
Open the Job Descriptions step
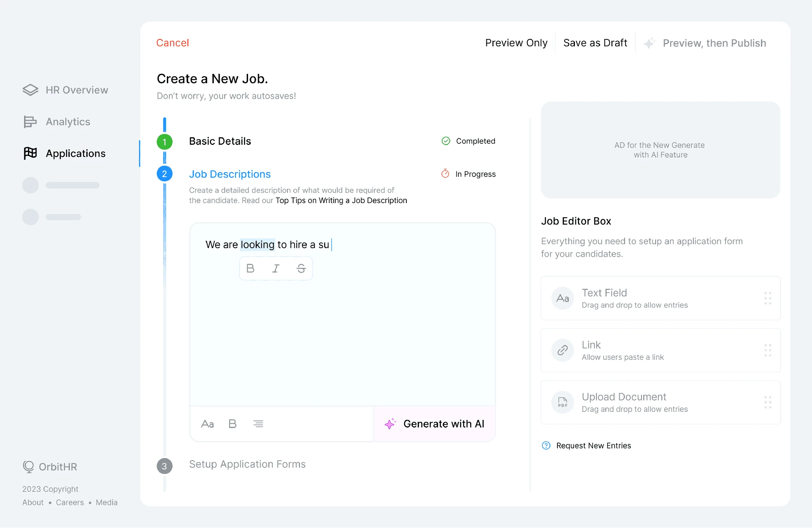coord(230,174)
